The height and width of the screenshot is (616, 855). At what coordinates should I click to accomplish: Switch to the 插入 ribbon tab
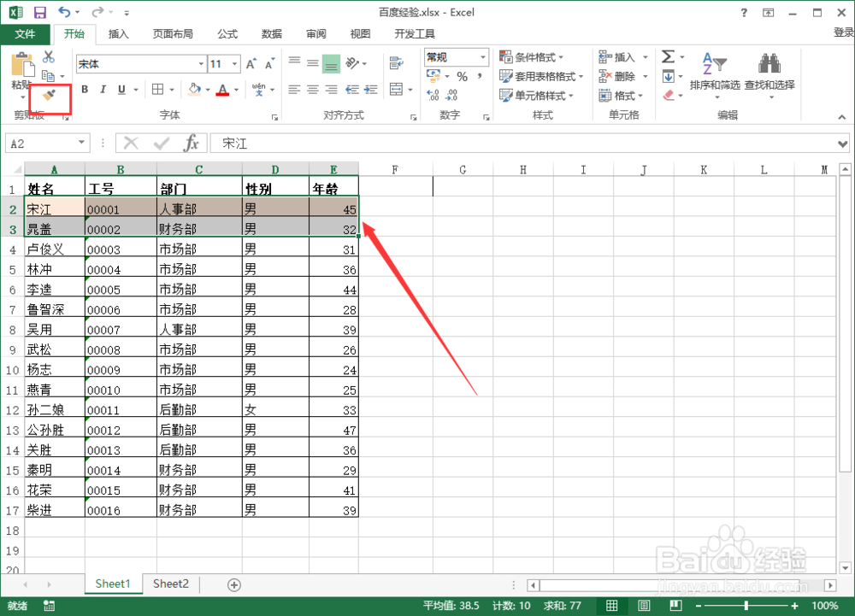(x=118, y=34)
